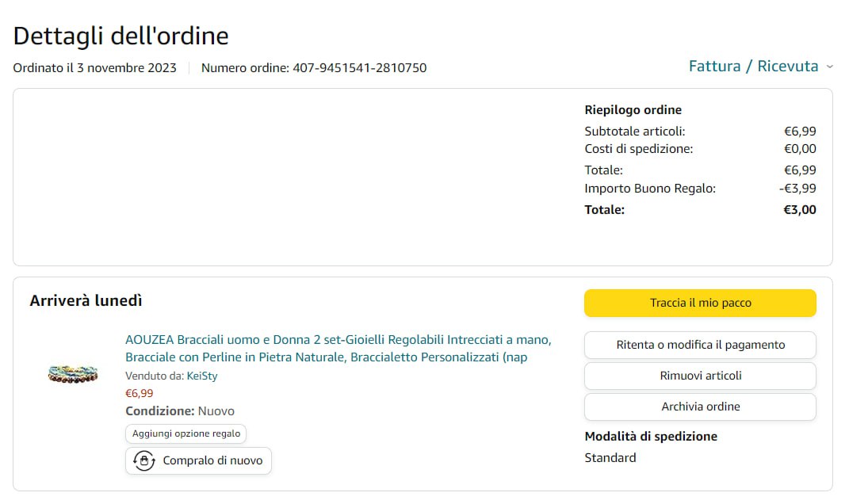Click the bold final total €3,00
Viewport: 849px width, 504px height.
click(800, 210)
